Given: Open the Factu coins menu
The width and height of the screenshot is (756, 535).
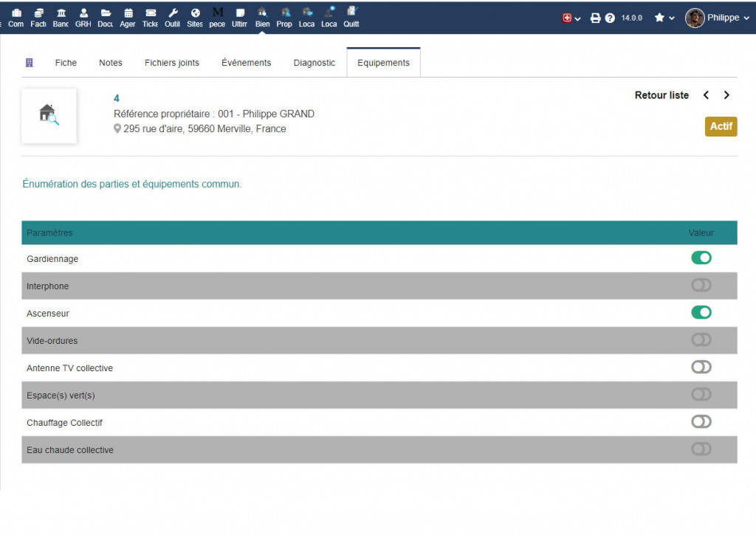Looking at the screenshot, I should point(38,18).
